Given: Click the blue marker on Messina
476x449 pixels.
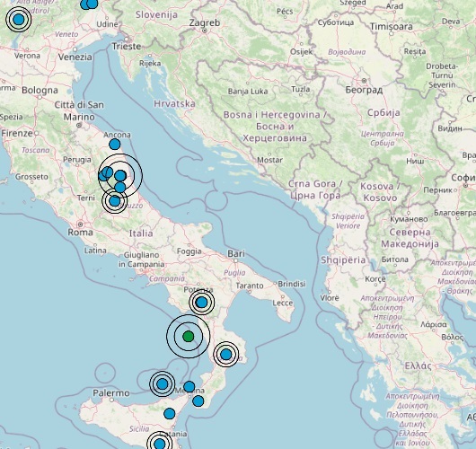Looking at the screenshot, I should point(190,387).
